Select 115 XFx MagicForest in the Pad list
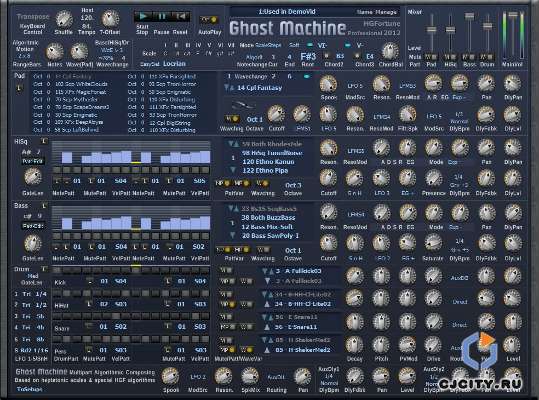Viewport: 539px width, 400px height. click(x=81, y=92)
